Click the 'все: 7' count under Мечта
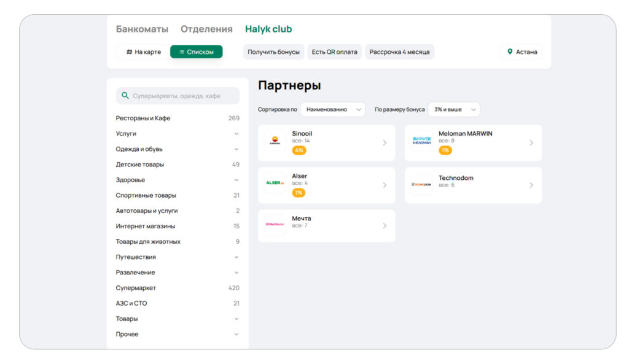Image resolution: width=629 pixels, height=364 pixels. coord(300,226)
